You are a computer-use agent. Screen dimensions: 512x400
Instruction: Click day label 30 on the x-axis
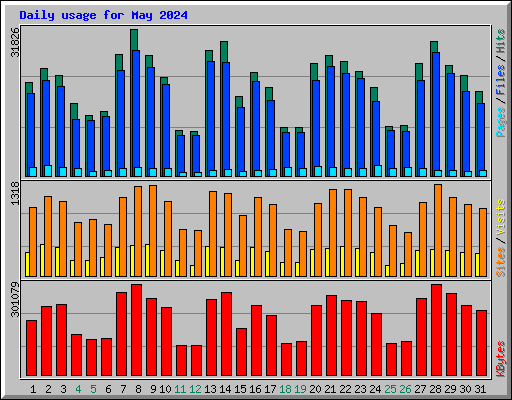(x=465, y=389)
